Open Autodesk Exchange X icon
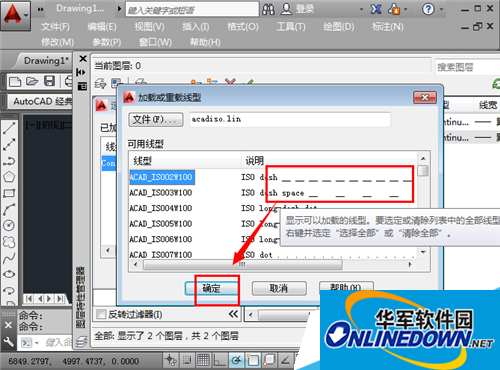The height and width of the screenshot is (370, 500). tap(376, 9)
